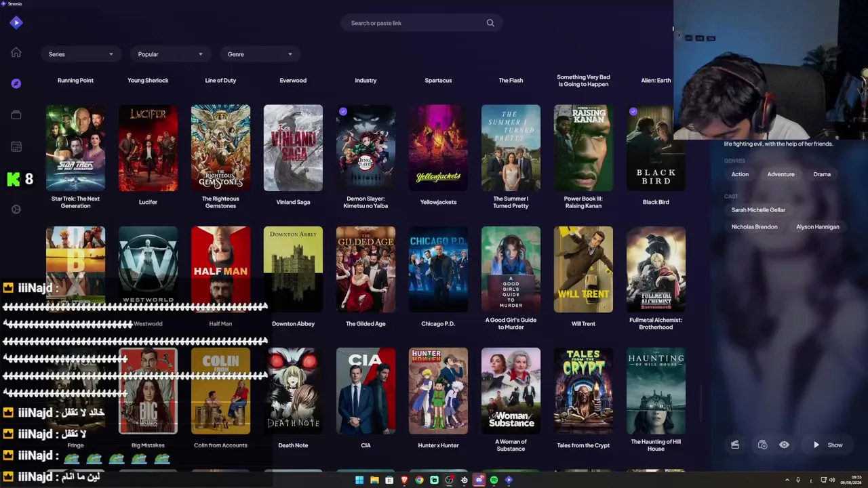Click the Stremio icon on the taskbar
The height and width of the screenshot is (488, 868).
[x=509, y=480]
